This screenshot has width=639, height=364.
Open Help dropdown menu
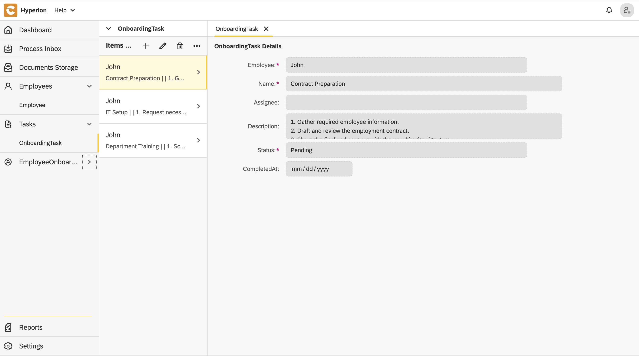click(x=65, y=10)
